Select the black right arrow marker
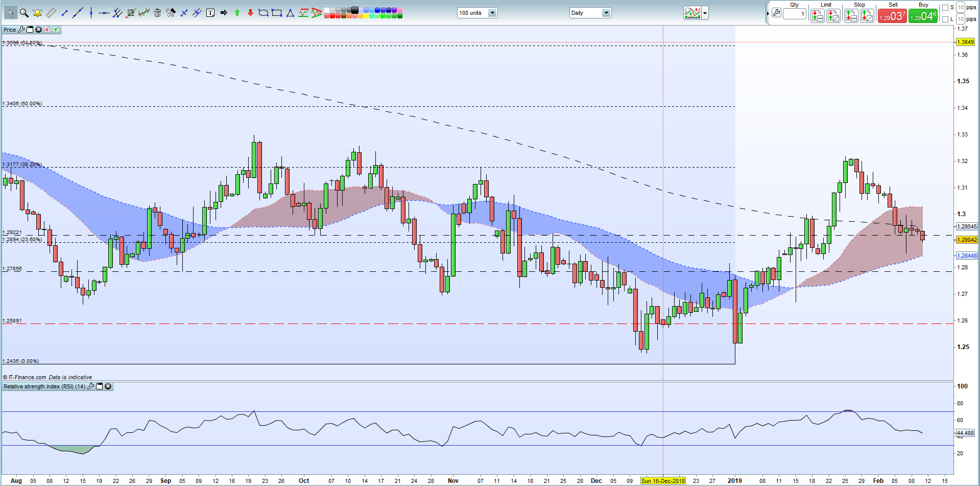 click(x=224, y=13)
